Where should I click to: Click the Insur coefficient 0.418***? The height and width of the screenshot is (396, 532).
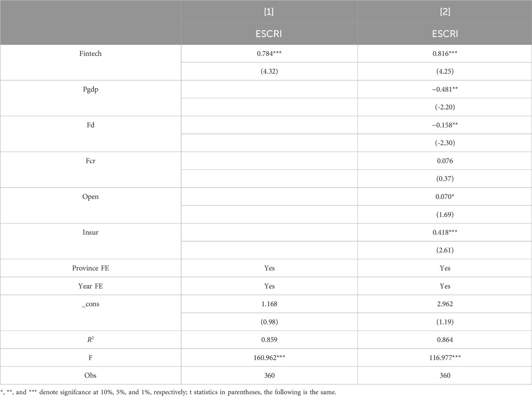(445, 232)
